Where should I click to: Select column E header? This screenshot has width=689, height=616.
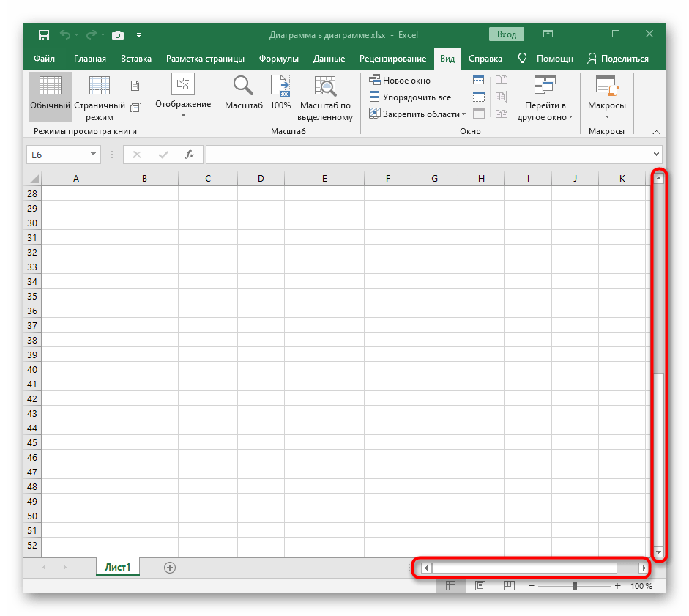click(x=324, y=178)
